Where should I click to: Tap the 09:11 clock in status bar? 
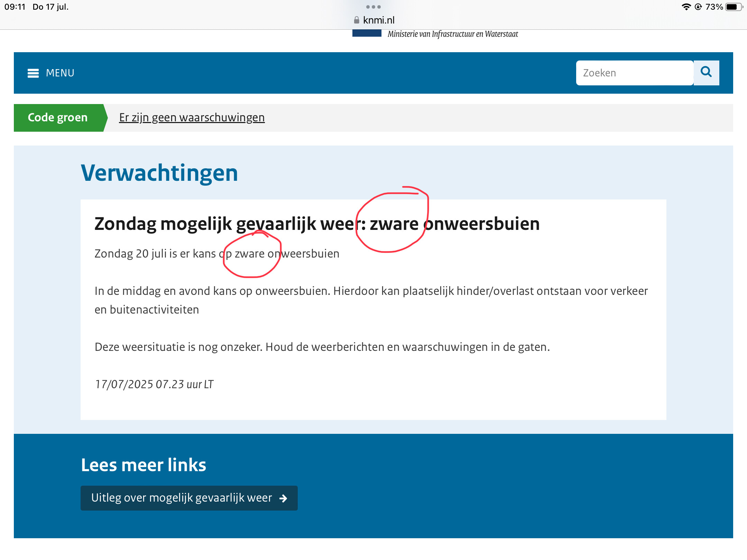coord(15,7)
